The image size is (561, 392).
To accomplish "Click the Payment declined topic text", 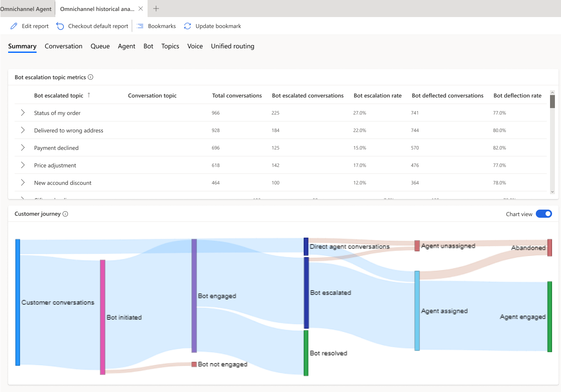I will [56, 148].
